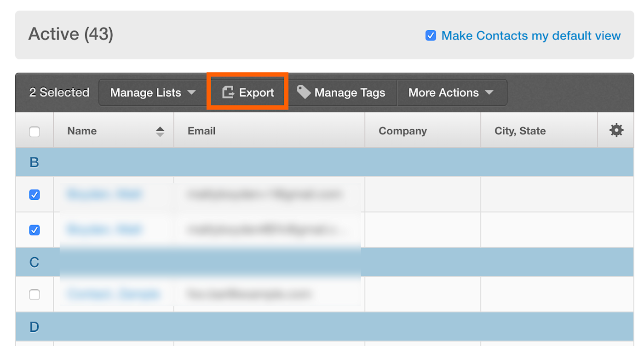The width and height of the screenshot is (644, 346).
Task: Toggle Make Contacts my default view checkbox
Action: tap(431, 35)
